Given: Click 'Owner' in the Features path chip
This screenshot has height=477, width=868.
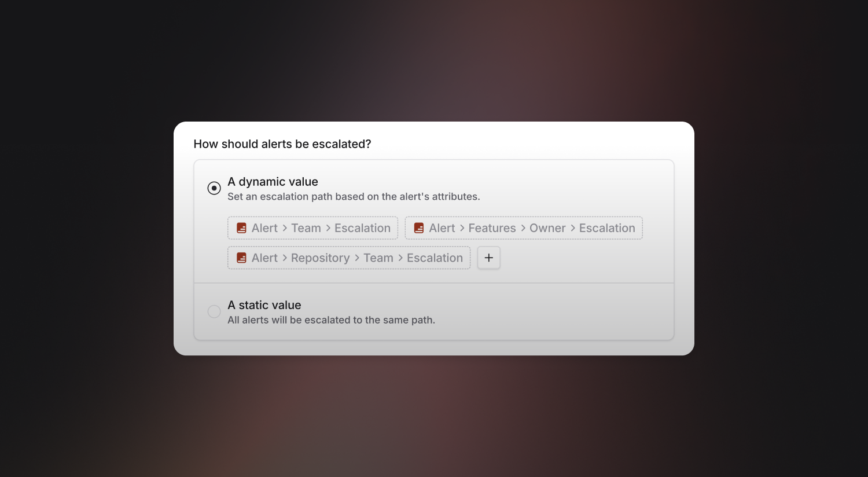Looking at the screenshot, I should tap(547, 228).
